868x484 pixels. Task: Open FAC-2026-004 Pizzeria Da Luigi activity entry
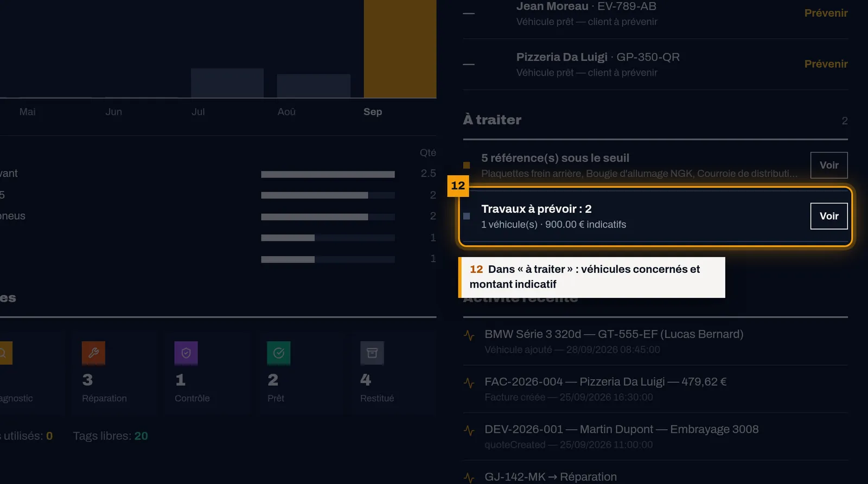[655, 389]
